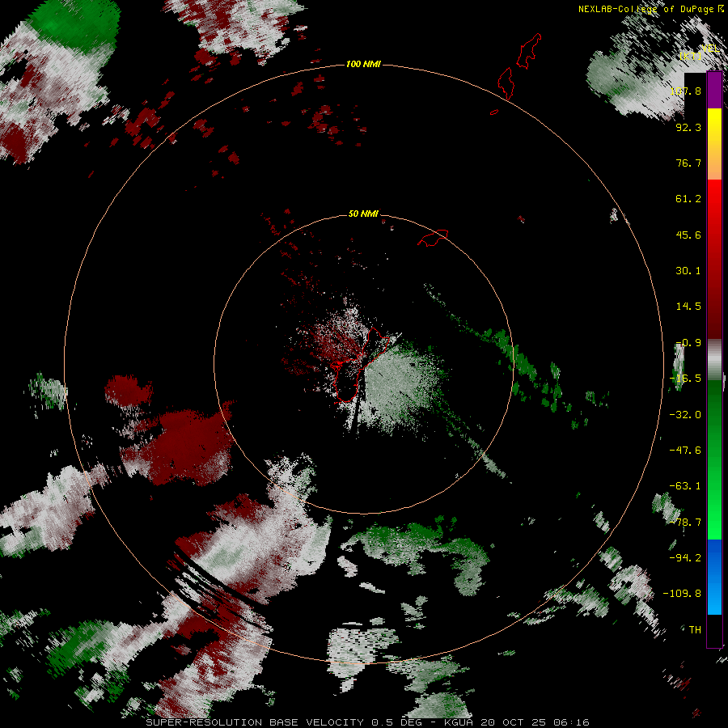Click the -78.7 velocity scale value
Screen dimensions: 728x728
coord(685,523)
